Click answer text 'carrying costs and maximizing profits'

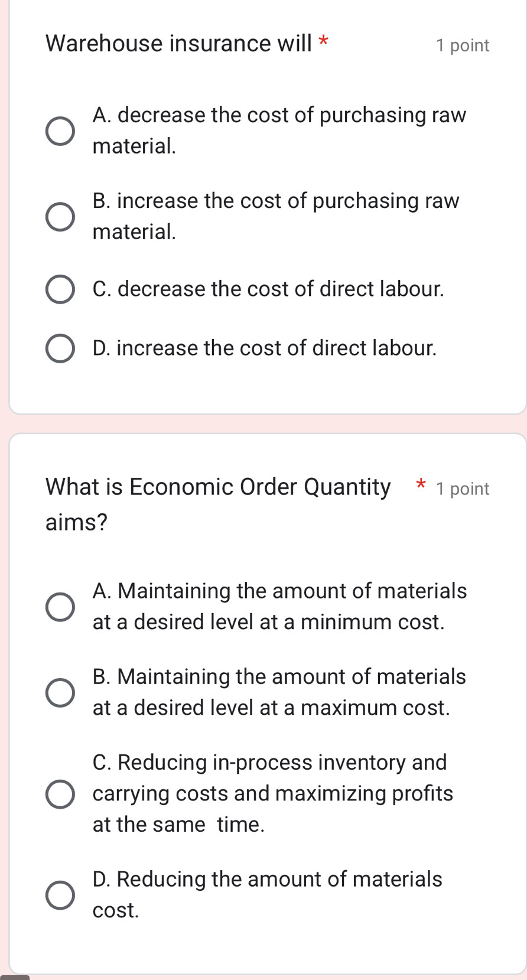point(273,793)
